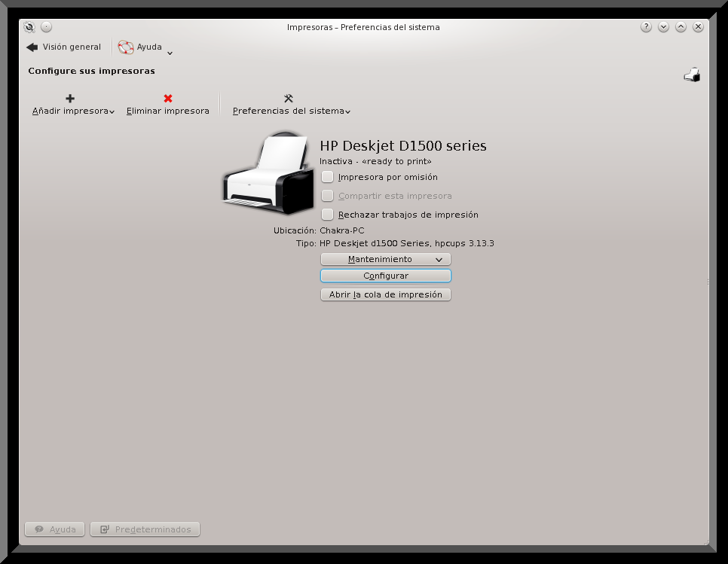Click the red X Eliminar impresora icon
Viewport: 728px width, 564px height.
click(168, 99)
